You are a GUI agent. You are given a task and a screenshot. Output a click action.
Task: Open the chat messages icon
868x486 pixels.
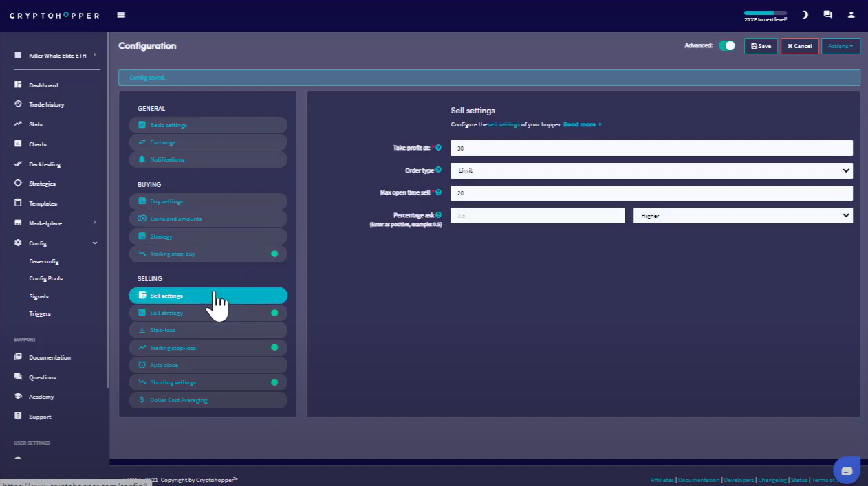pos(827,14)
